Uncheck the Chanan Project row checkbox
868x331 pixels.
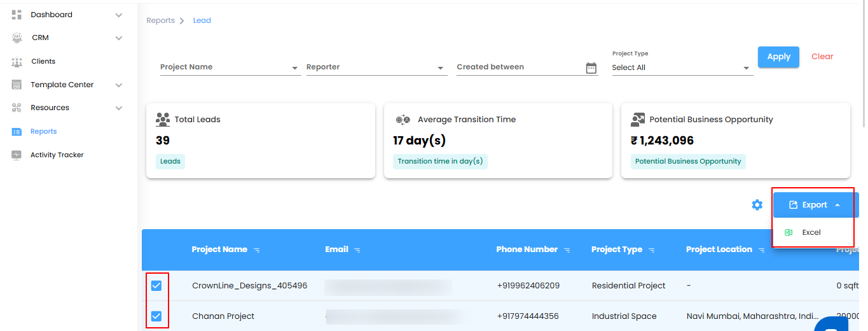pos(156,316)
